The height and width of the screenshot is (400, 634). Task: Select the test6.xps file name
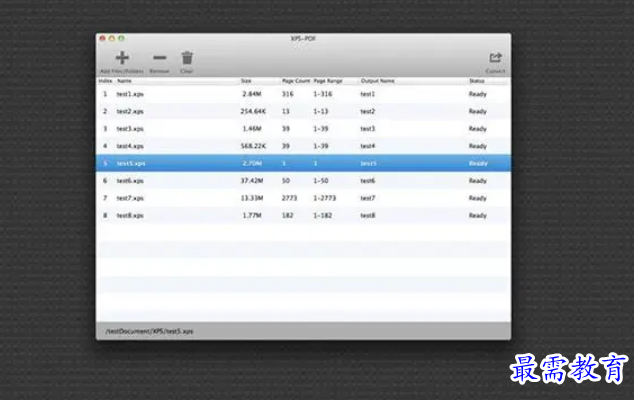130,181
